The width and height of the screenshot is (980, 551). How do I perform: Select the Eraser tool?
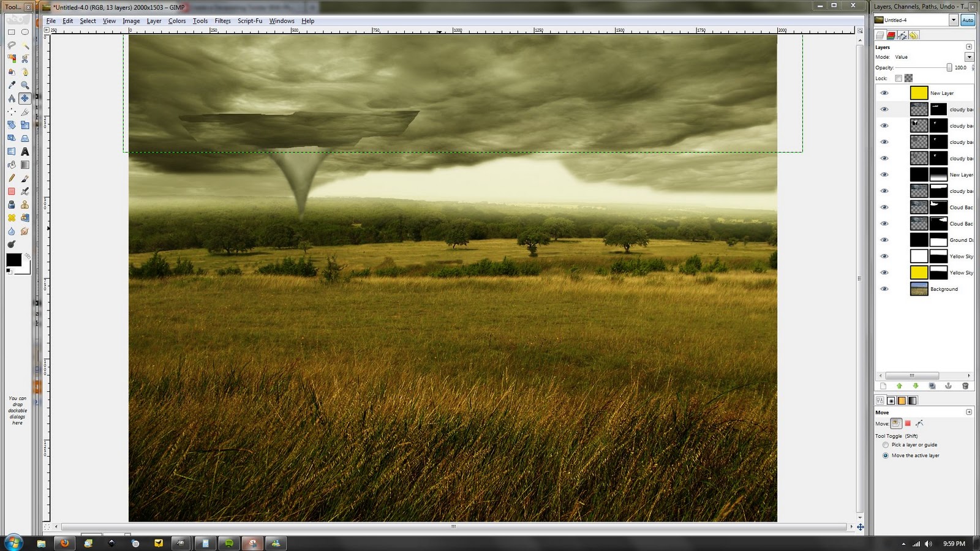pos(10,192)
